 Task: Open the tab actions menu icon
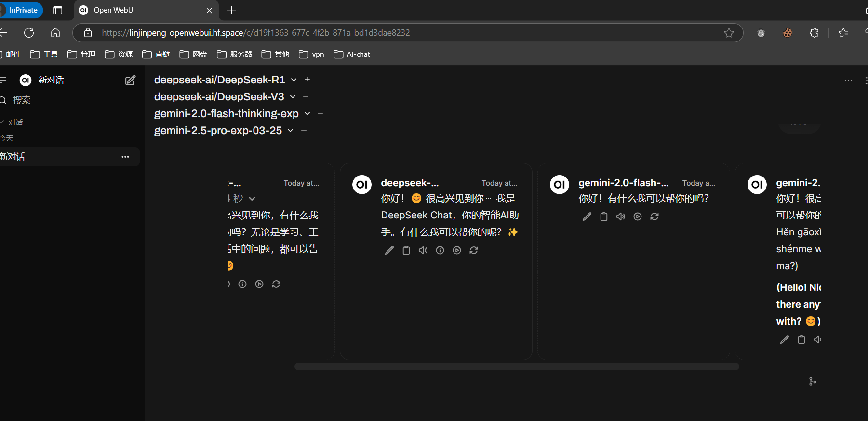(58, 10)
